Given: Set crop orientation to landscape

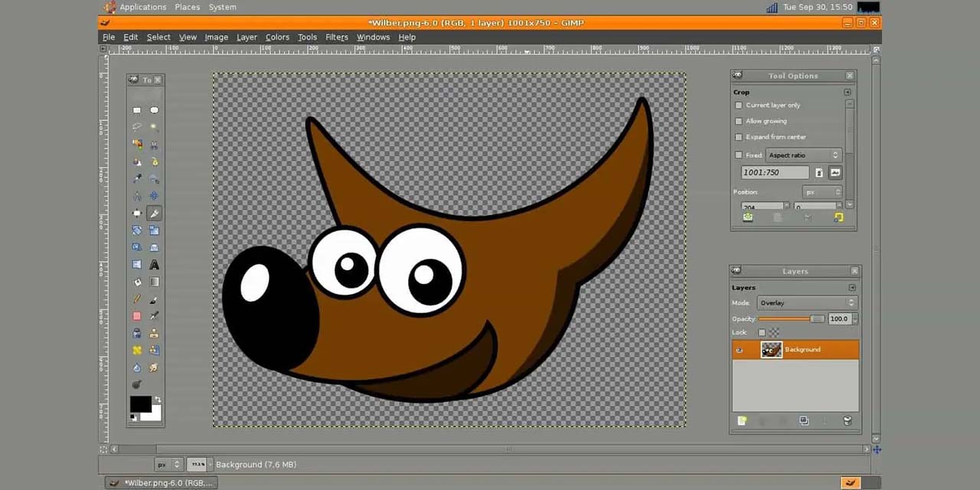Looking at the screenshot, I should pyautogui.click(x=835, y=173).
